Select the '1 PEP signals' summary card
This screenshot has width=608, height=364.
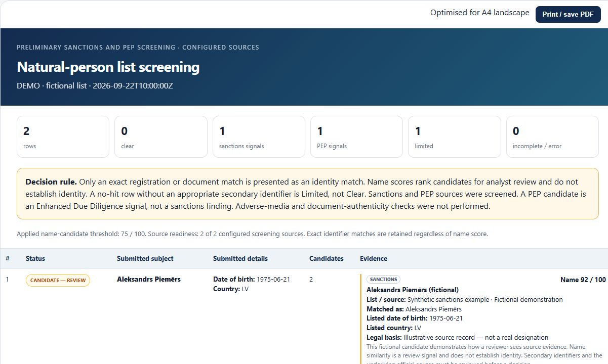356,137
